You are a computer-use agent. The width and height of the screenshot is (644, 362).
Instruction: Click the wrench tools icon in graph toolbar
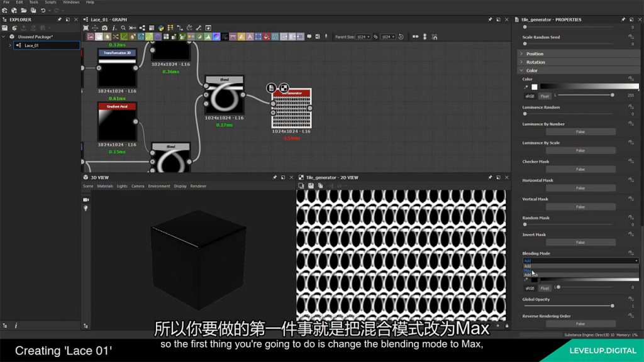point(199,28)
